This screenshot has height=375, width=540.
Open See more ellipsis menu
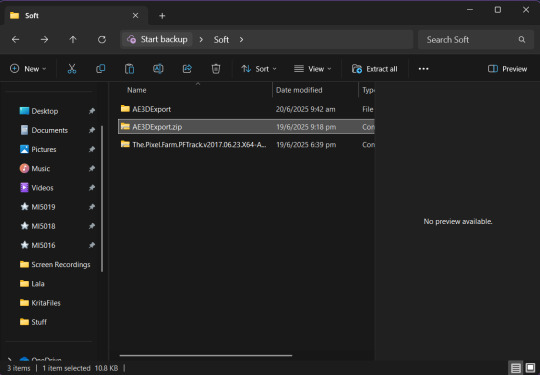(423, 69)
